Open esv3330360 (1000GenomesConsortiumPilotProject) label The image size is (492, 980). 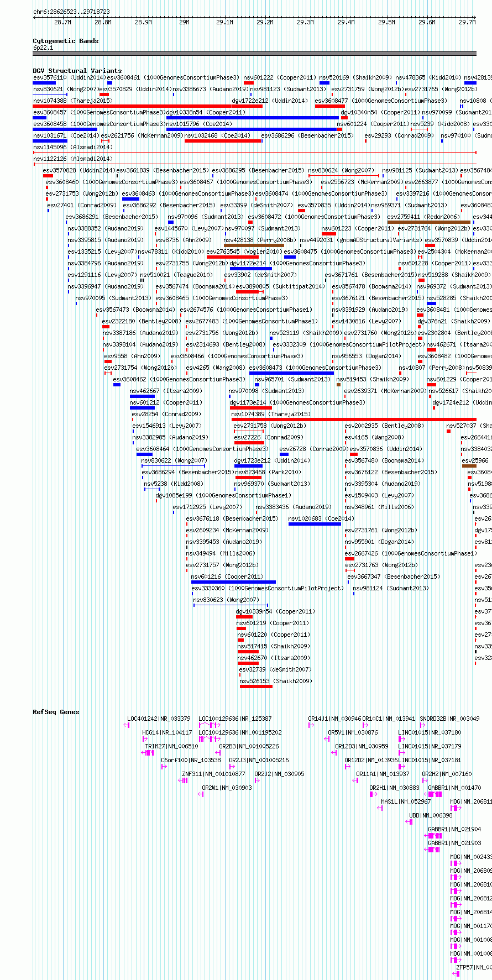coord(268,588)
